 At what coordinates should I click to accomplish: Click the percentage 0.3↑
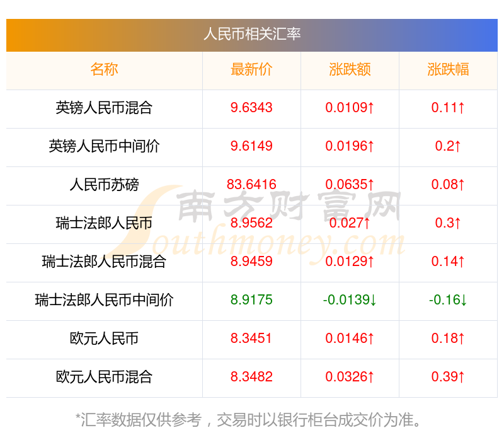[448, 223]
